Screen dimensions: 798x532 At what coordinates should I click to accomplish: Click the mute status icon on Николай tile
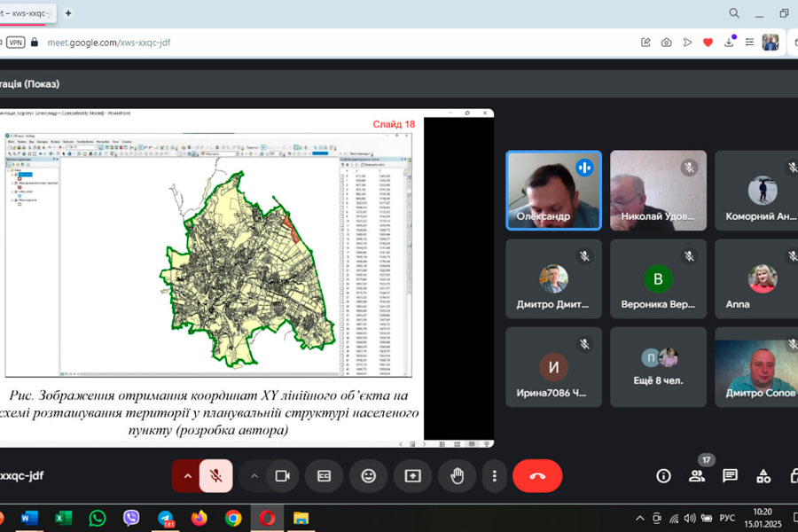click(689, 168)
